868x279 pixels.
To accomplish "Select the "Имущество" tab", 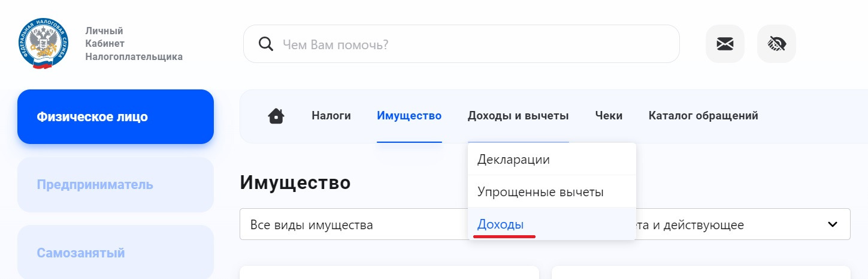I will 409,116.
